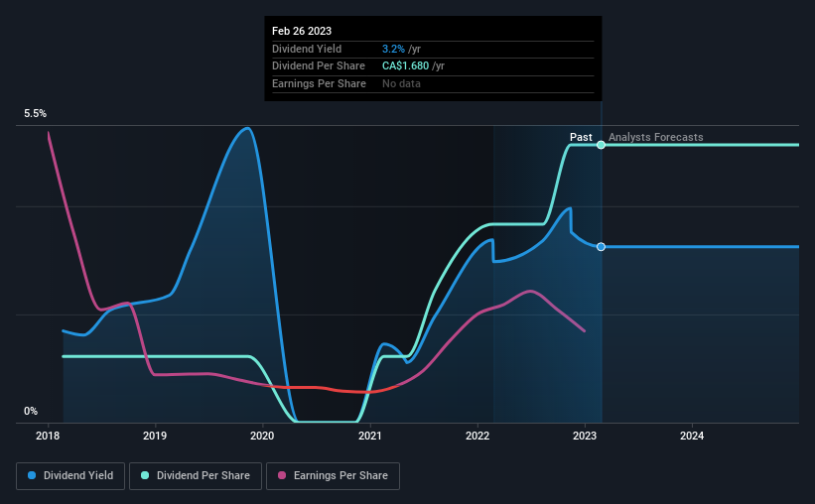Click the CA$1.680 dividend per share value

(405, 66)
